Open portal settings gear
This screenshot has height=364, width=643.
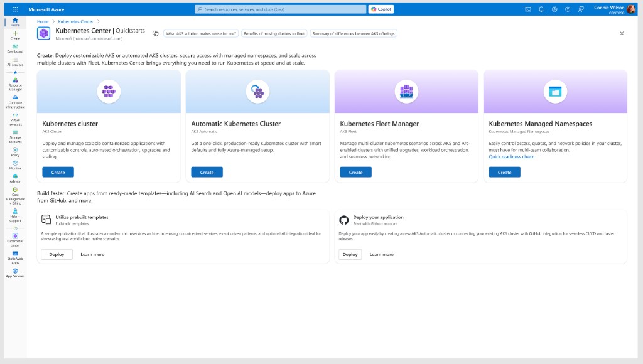pyautogui.click(x=554, y=9)
